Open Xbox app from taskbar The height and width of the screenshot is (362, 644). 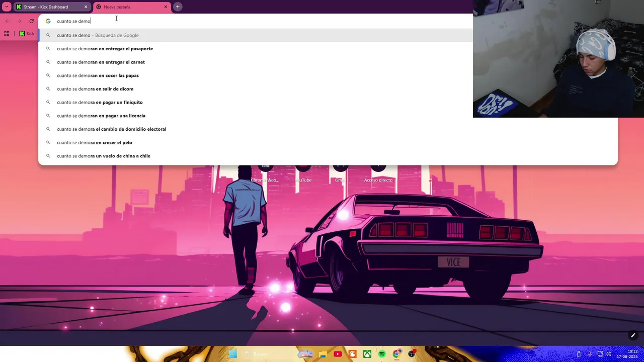coord(367,354)
